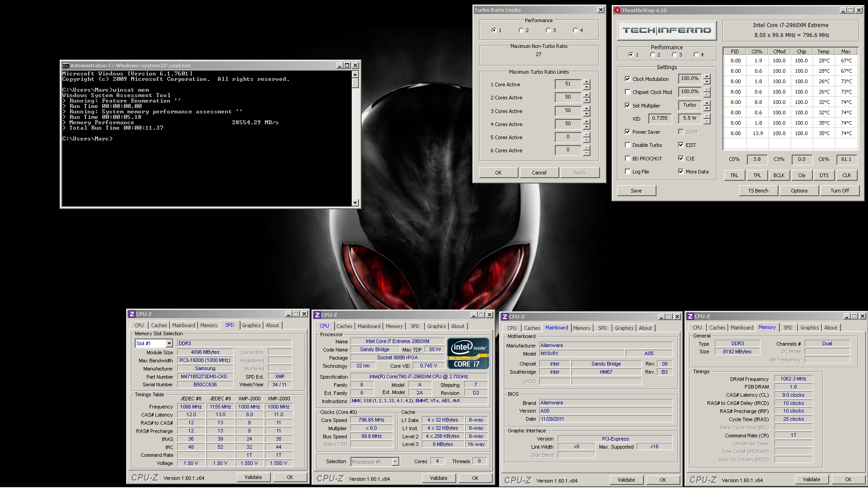Click the Memory Performance 28554.29 MB/s result
Image resolution: width=868 pixels, height=488 pixels.
(x=255, y=122)
